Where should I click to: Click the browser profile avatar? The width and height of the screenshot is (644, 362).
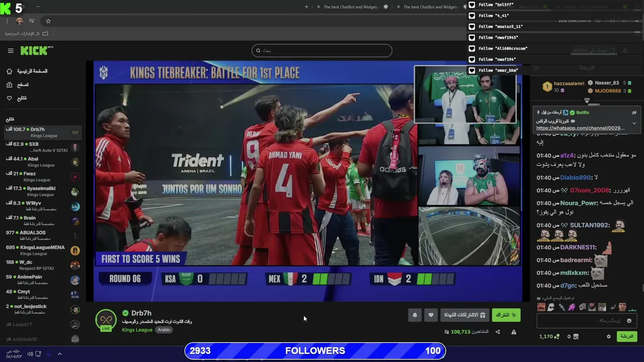coord(20,21)
